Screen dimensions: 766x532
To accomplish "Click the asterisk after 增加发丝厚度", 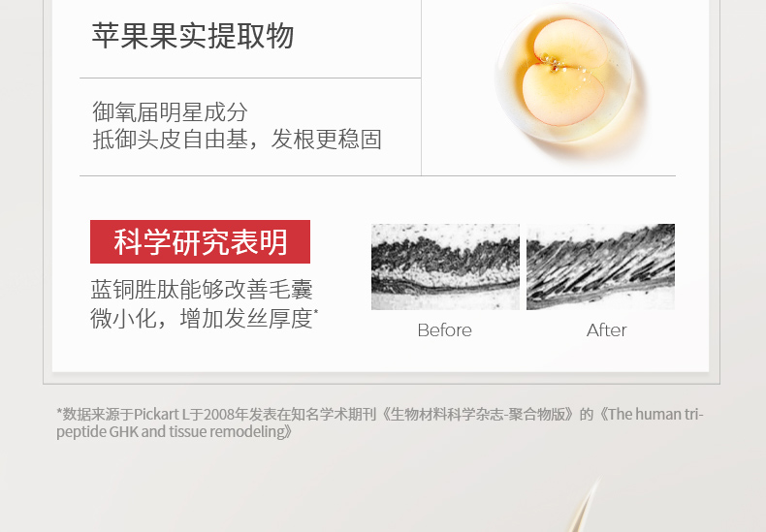I will (316, 311).
